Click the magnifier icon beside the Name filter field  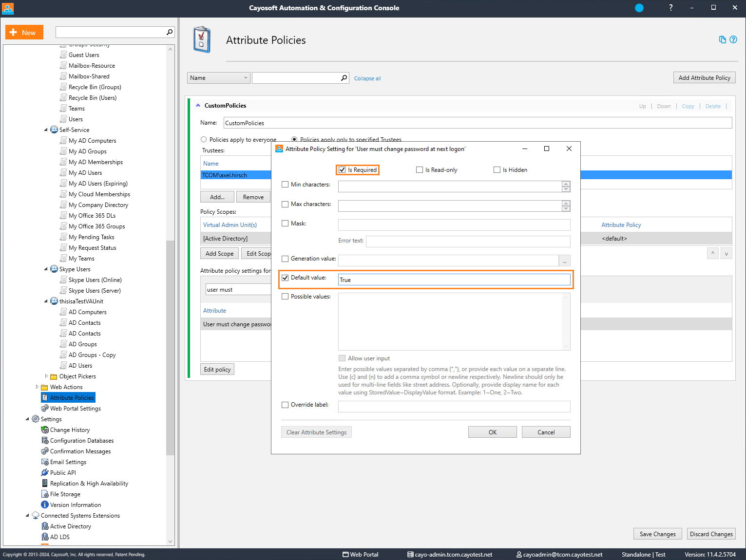tap(344, 78)
